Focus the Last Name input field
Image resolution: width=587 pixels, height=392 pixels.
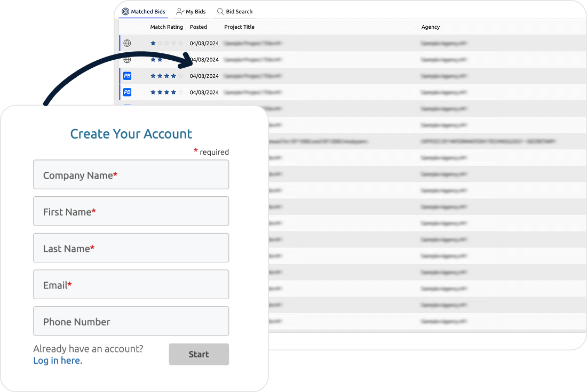pyautogui.click(x=131, y=248)
